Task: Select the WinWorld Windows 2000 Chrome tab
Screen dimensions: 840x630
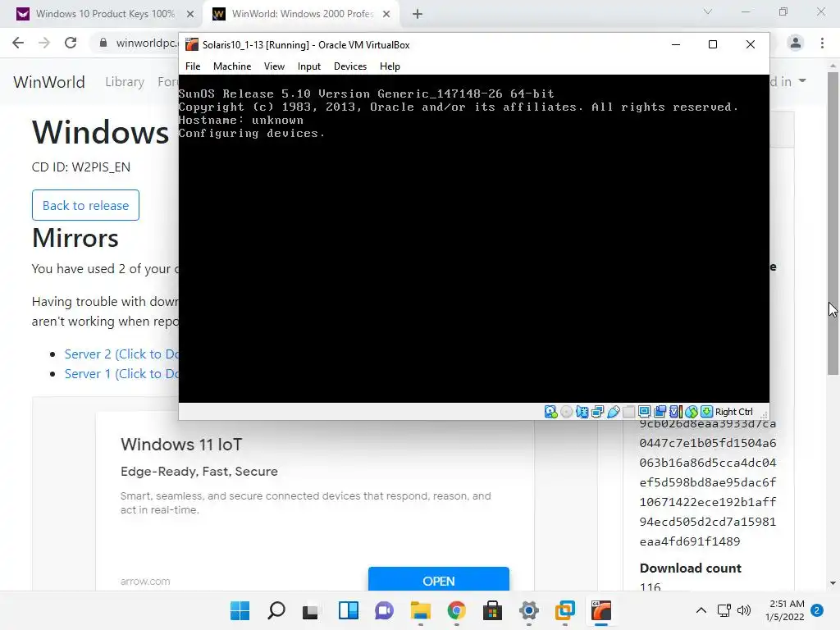Action: [300, 14]
